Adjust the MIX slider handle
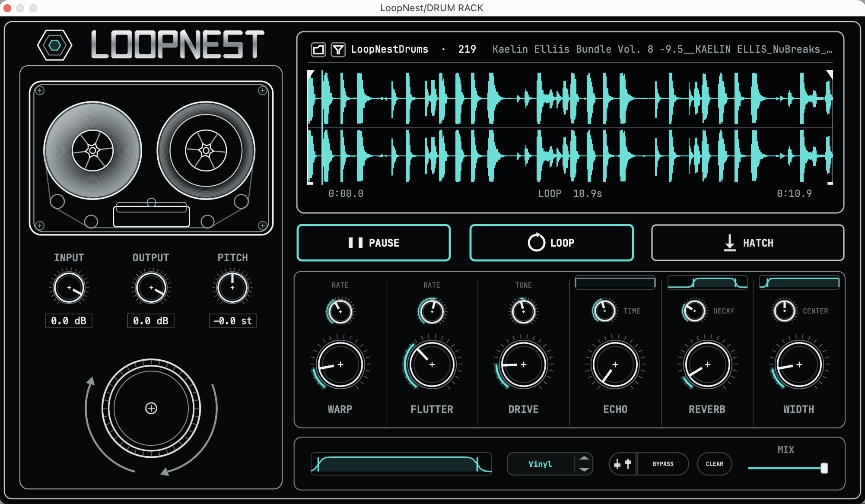Viewport: 865px width, 504px height. (824, 468)
